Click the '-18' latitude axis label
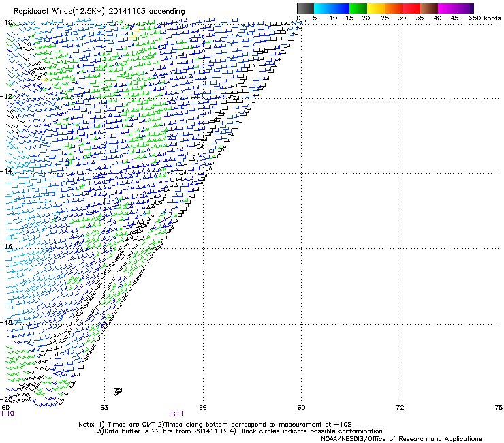 click(6, 322)
